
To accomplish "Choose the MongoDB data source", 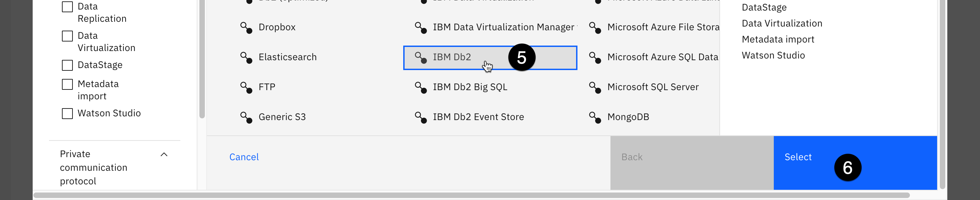I will point(628,117).
